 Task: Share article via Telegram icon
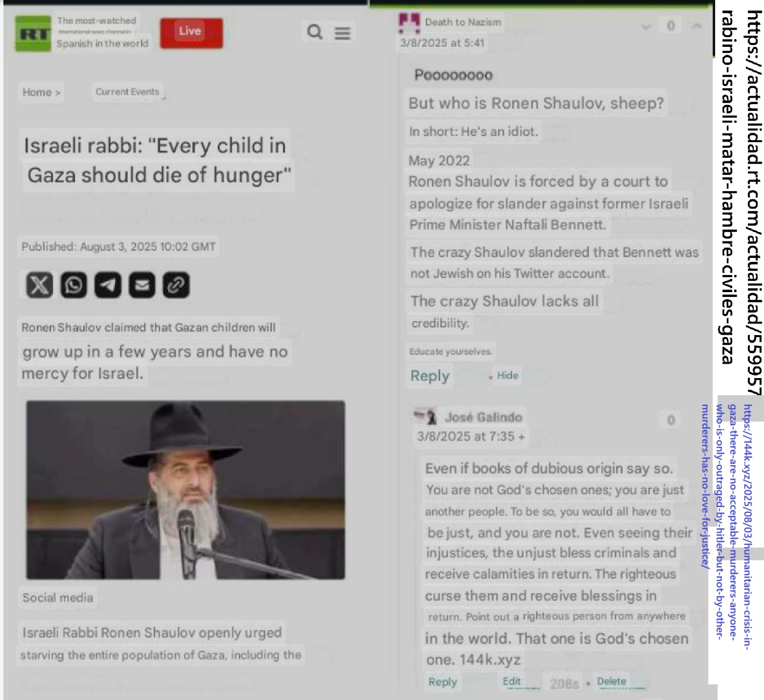click(x=107, y=285)
